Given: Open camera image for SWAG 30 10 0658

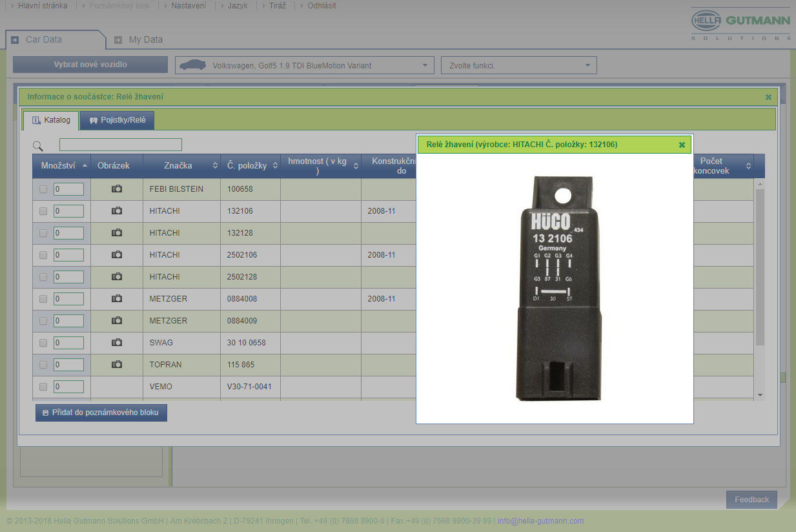Looking at the screenshot, I should [117, 343].
